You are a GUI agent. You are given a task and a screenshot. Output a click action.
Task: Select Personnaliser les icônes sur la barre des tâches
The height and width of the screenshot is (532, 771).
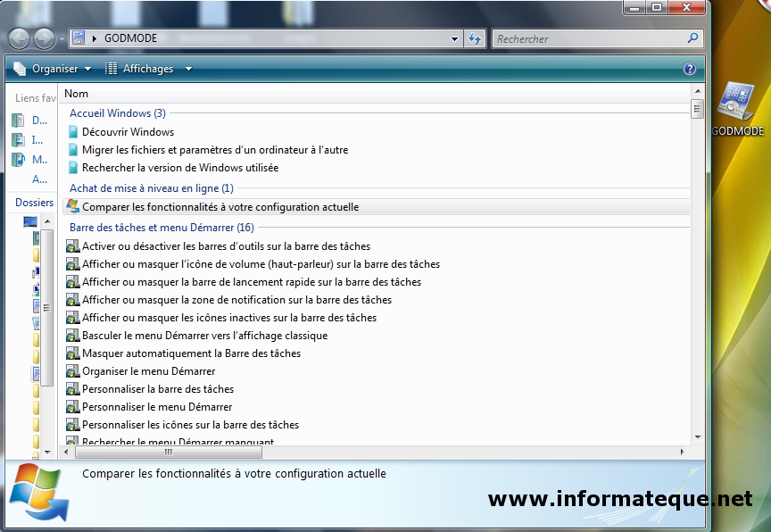tap(190, 425)
